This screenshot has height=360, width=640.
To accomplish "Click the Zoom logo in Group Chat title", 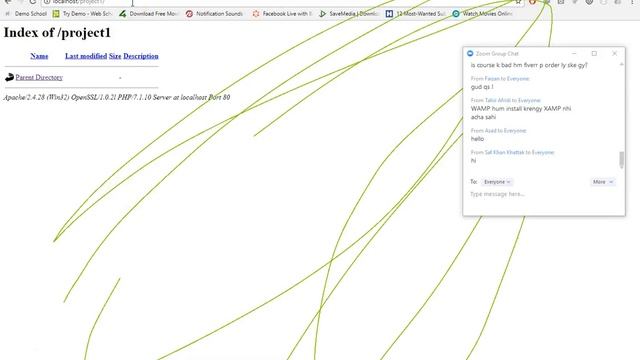I will (470, 53).
